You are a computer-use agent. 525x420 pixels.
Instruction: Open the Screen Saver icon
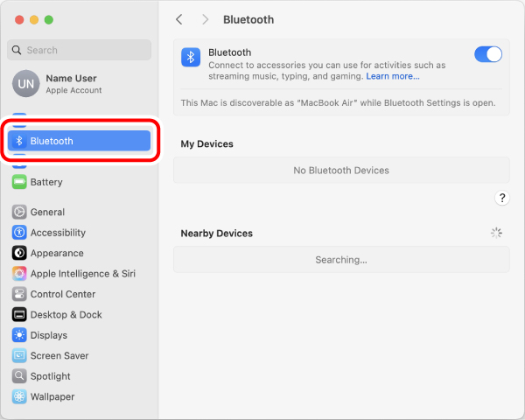[19, 356]
